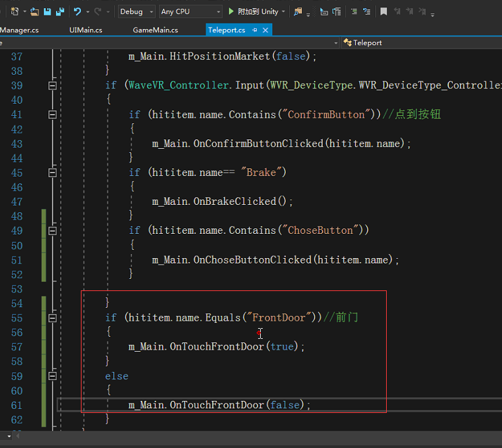Click the Find in Files icon

coord(298,12)
